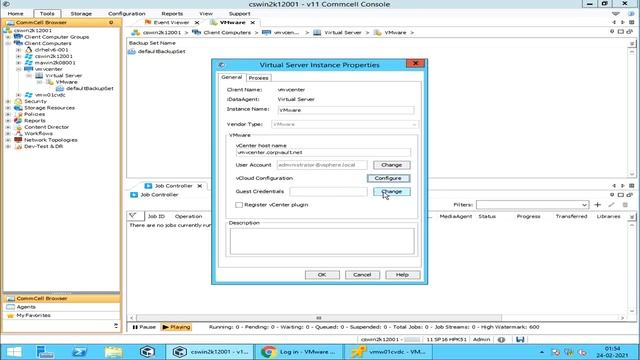Select the clrhelv6-001 Linux client icon
Viewport: 640px width, 360px height.
29,50
